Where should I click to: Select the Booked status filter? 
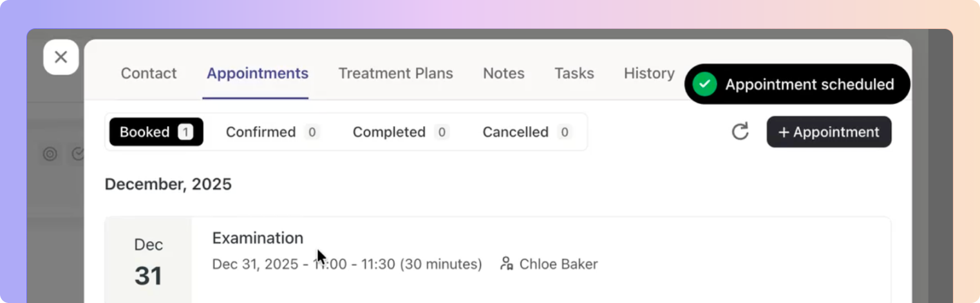(x=156, y=132)
